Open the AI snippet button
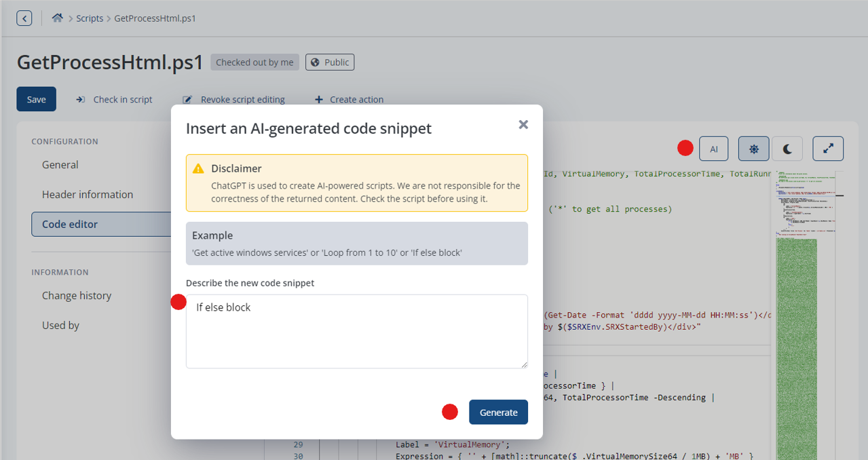The width and height of the screenshot is (868, 460). tap(714, 149)
